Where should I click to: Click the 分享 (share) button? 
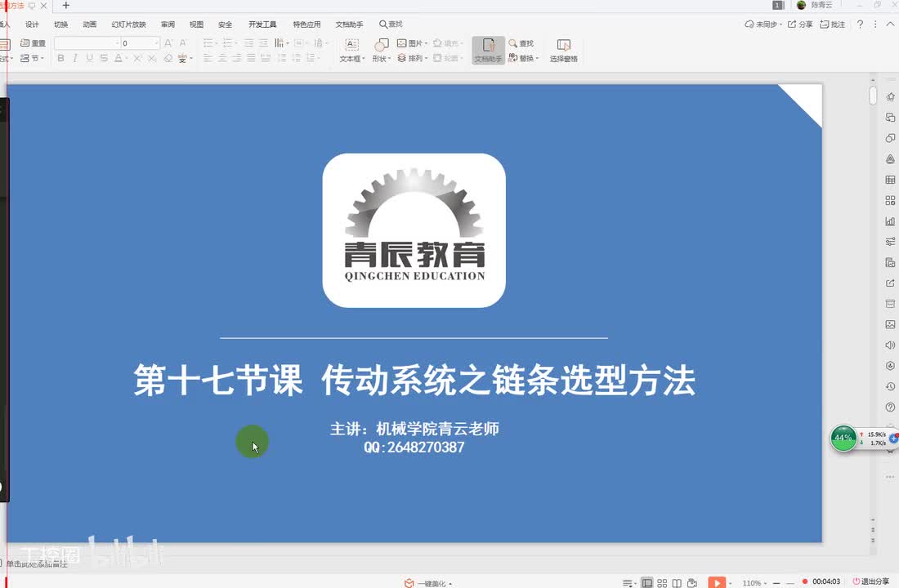pyautogui.click(x=800, y=24)
